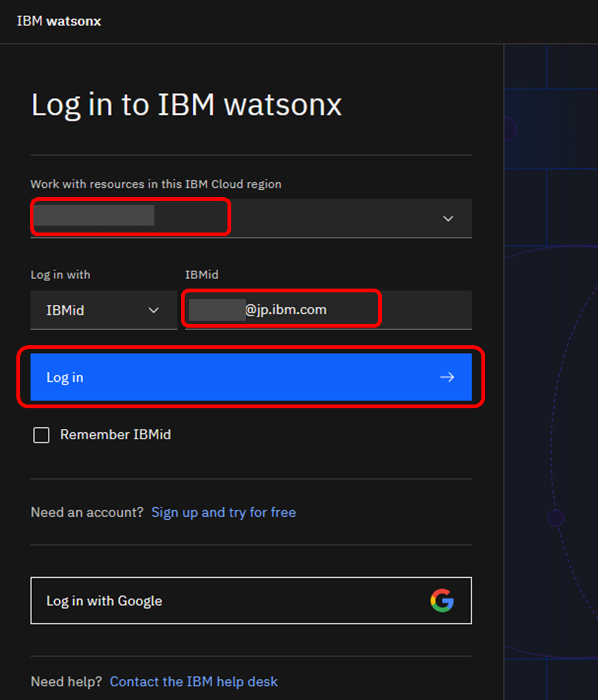Enable the Remember IBMid checkbox

click(x=42, y=435)
